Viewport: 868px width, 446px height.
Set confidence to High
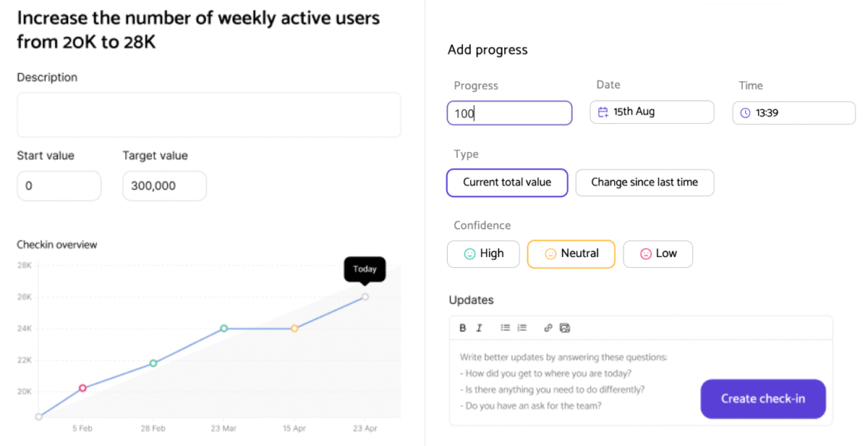(x=483, y=254)
